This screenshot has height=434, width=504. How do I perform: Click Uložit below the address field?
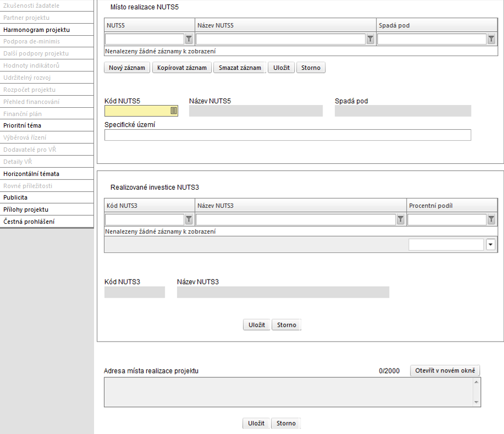tap(256, 423)
